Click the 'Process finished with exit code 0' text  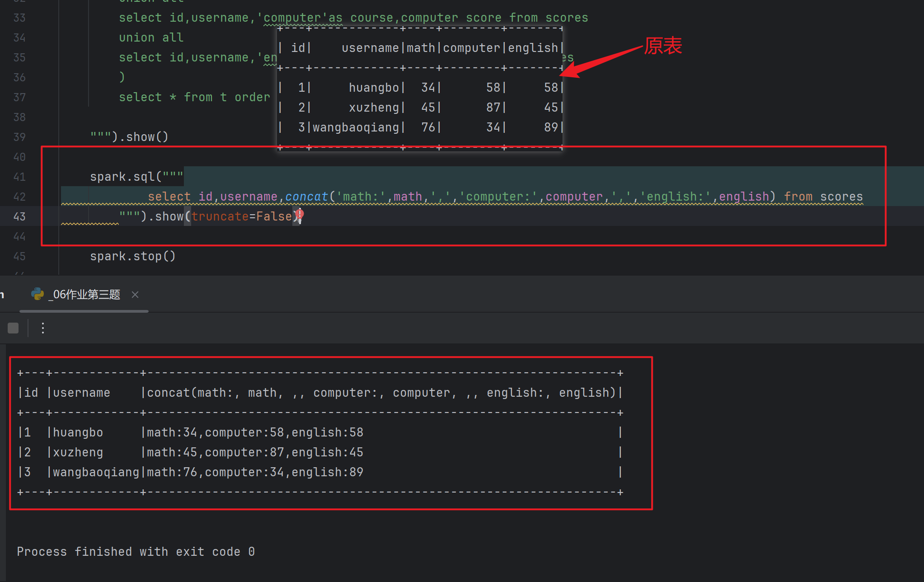[x=136, y=552]
